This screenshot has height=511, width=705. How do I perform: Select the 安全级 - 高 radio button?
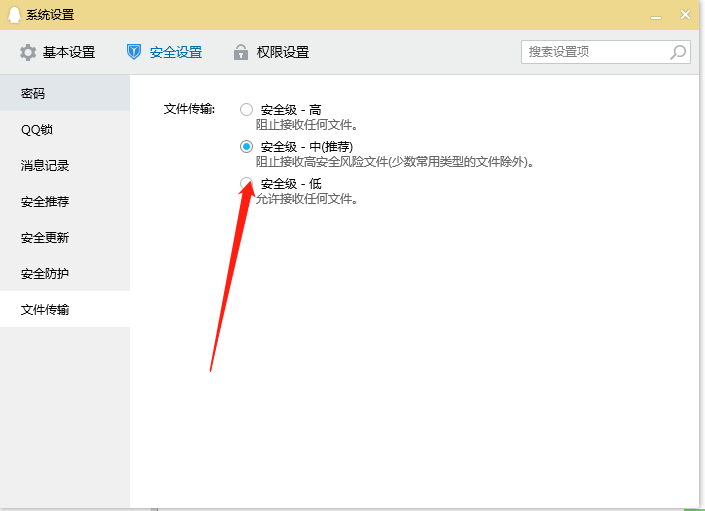[x=246, y=110]
